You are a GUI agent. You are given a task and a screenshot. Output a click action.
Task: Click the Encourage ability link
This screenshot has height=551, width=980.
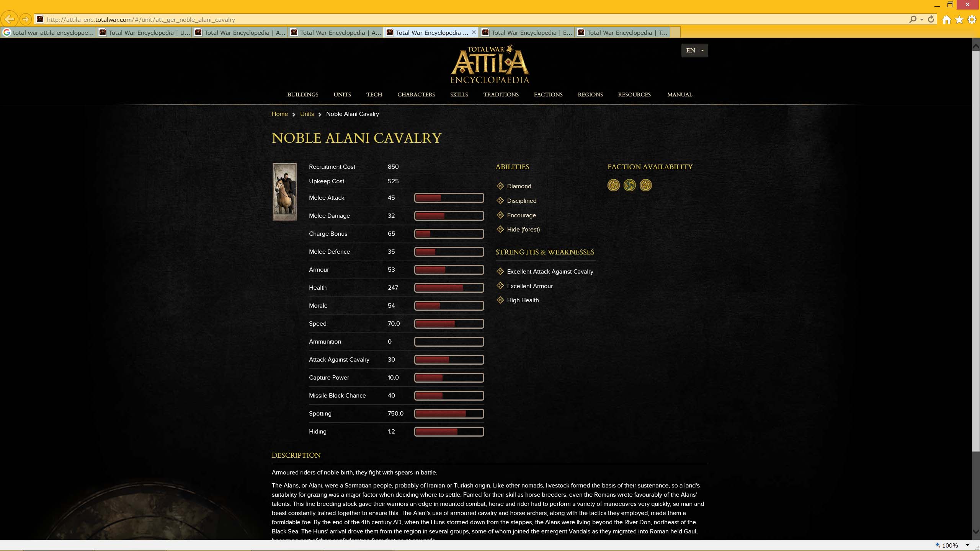521,215
